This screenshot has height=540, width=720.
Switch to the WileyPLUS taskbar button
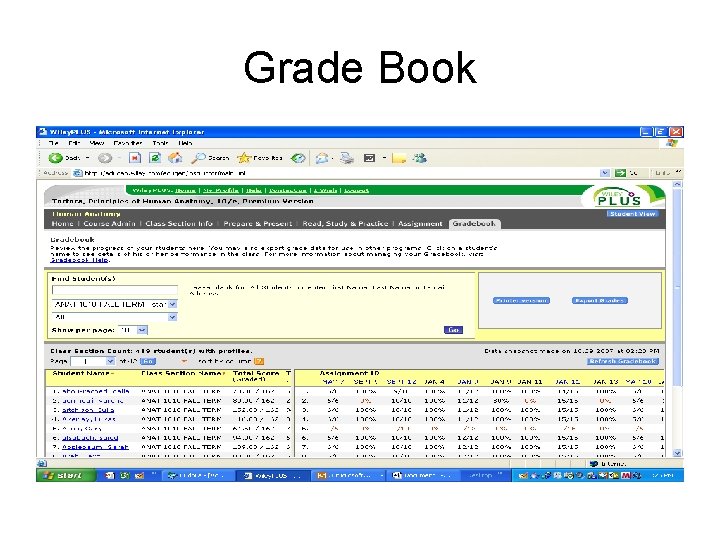[x=272, y=476]
